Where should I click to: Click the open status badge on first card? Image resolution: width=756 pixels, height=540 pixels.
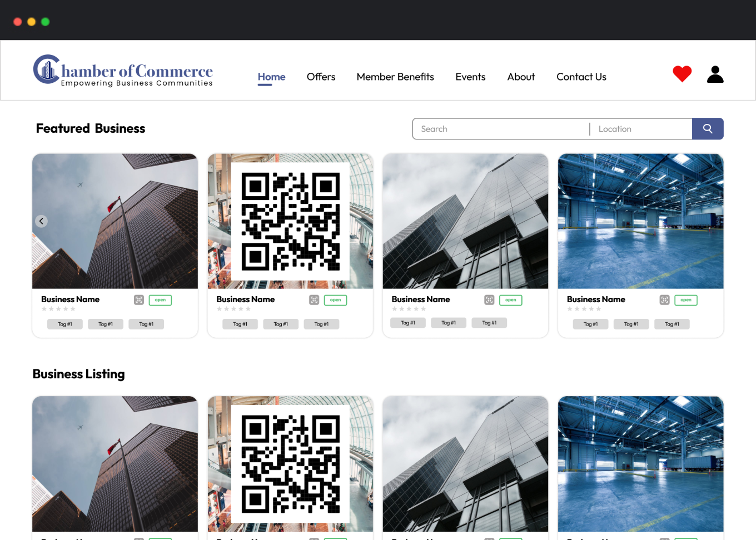(x=160, y=300)
